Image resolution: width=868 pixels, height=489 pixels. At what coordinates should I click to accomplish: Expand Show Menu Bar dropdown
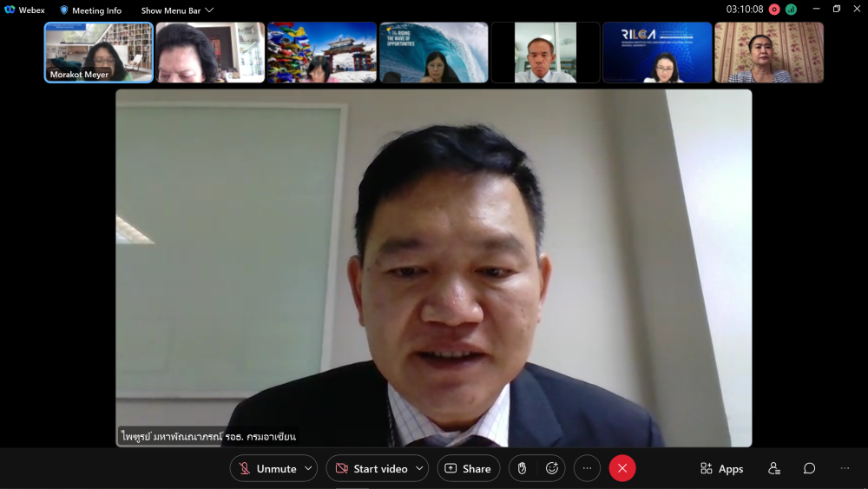pos(177,10)
